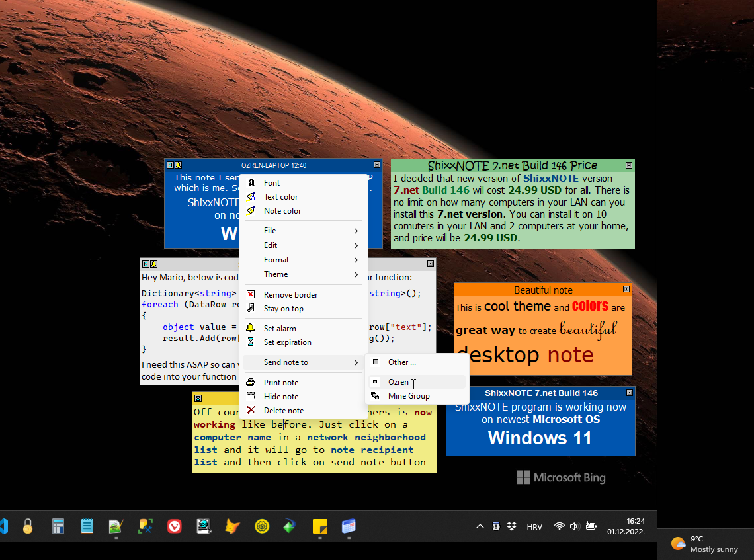The image size is (754, 560).
Task: Expand the Send note to submenu arrow
Action: [356, 362]
